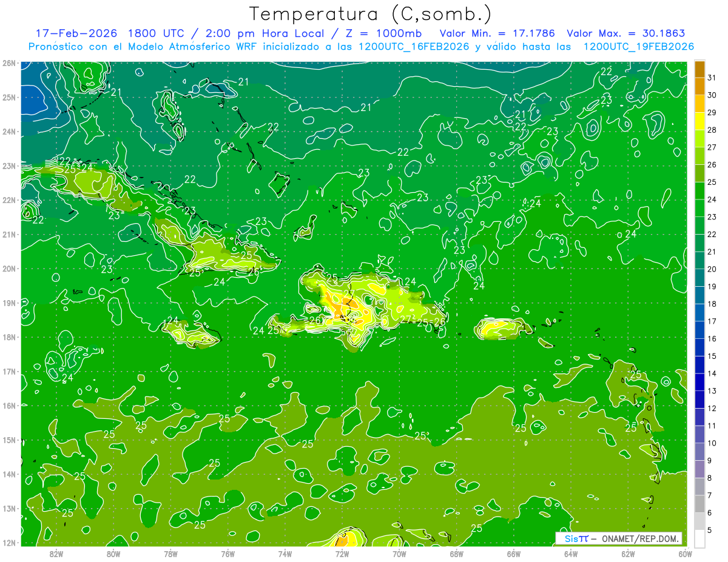The image size is (728, 562).
Task: Select initialization time '1200UTC_16FEB2026'
Action: pos(413,47)
